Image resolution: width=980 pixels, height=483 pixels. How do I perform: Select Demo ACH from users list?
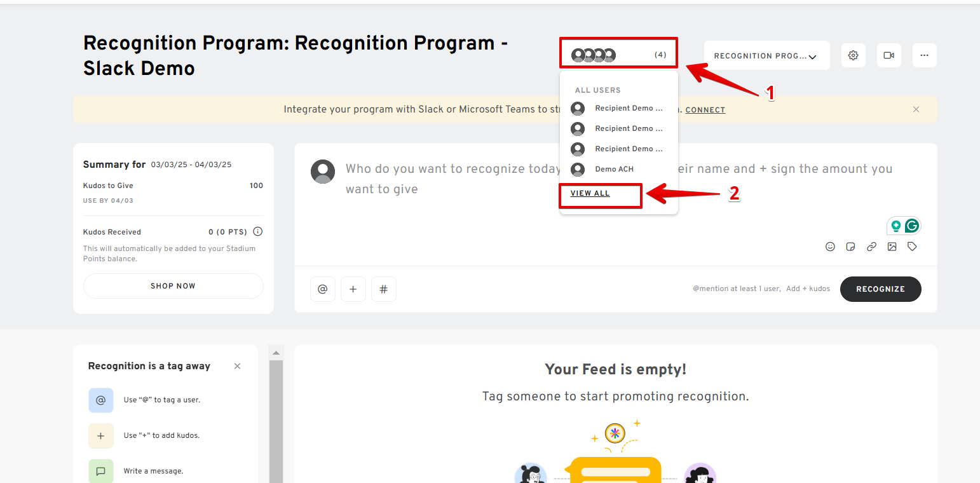614,169
